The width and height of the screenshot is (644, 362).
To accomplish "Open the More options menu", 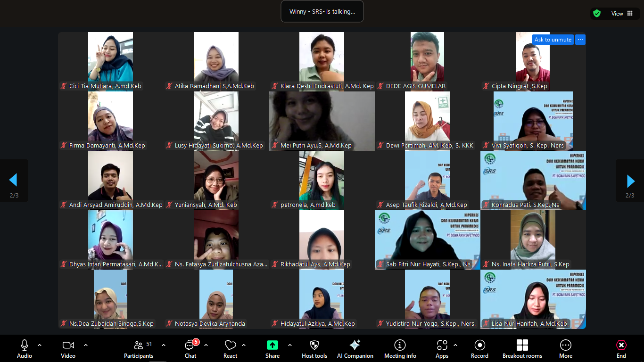I will point(565,346).
